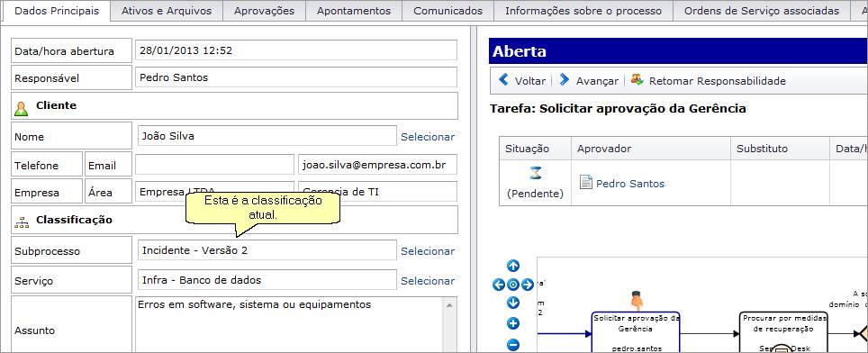This screenshot has height=353, width=868.
Task: Click the email field joao.silva@empresa.com.br
Action: tap(377, 165)
